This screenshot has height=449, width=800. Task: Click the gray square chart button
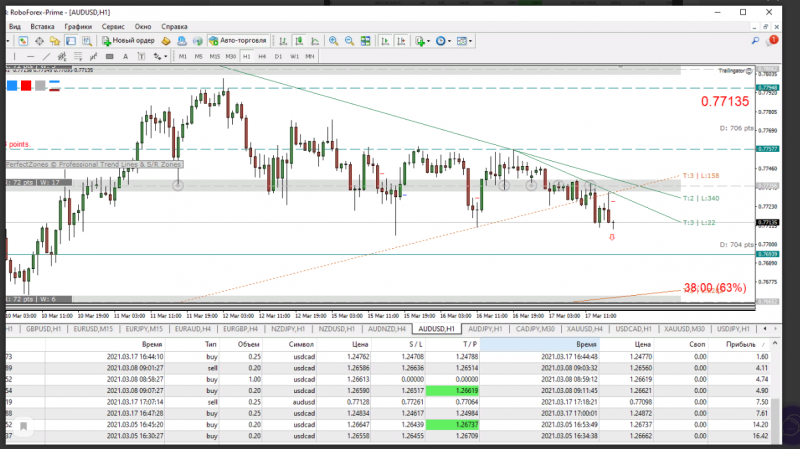pos(40,86)
